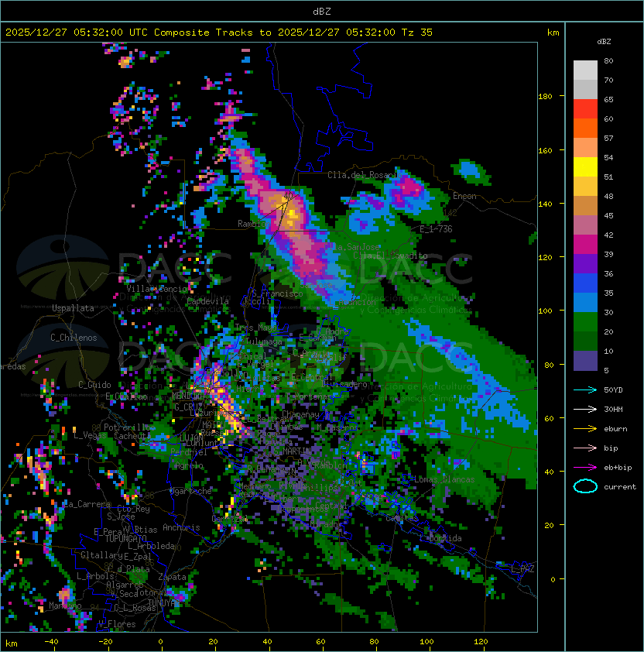Screen dimensions: 644x652
Task: Click the cyan 50YD track arrow
Action: (x=585, y=390)
